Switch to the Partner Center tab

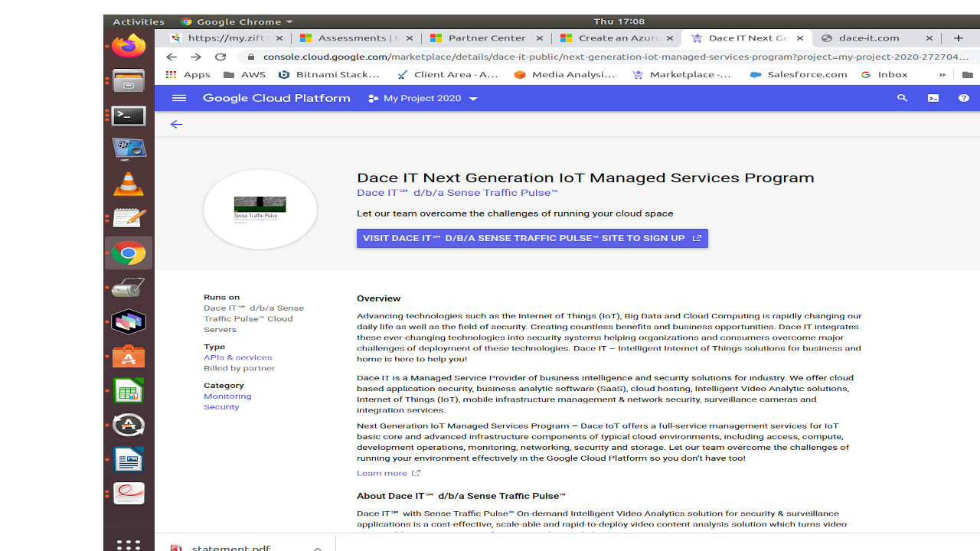point(487,37)
